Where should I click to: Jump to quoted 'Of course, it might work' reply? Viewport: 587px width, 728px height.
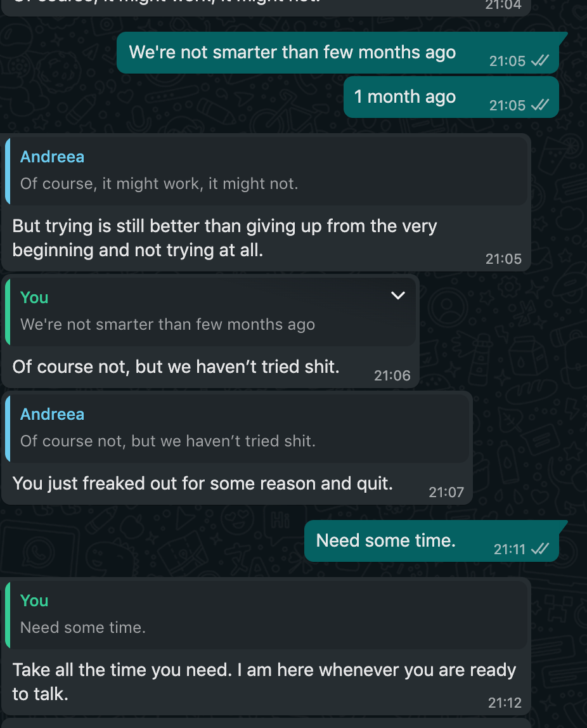(266, 171)
